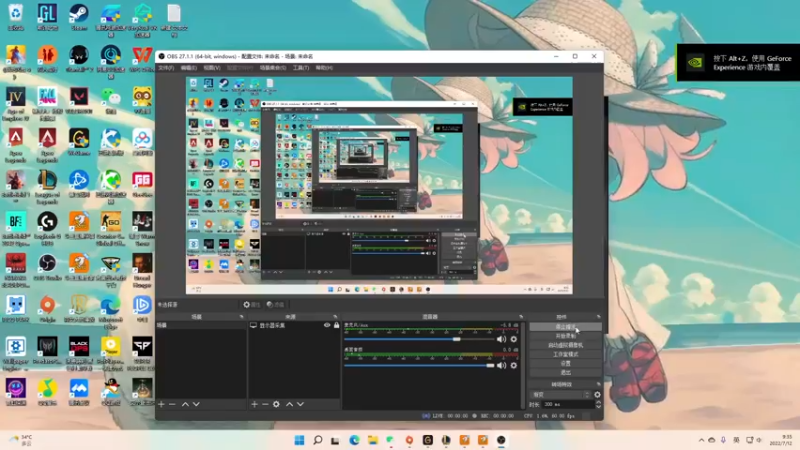Toggle lock icon on display capture source
The height and width of the screenshot is (450, 800).
[336, 325]
